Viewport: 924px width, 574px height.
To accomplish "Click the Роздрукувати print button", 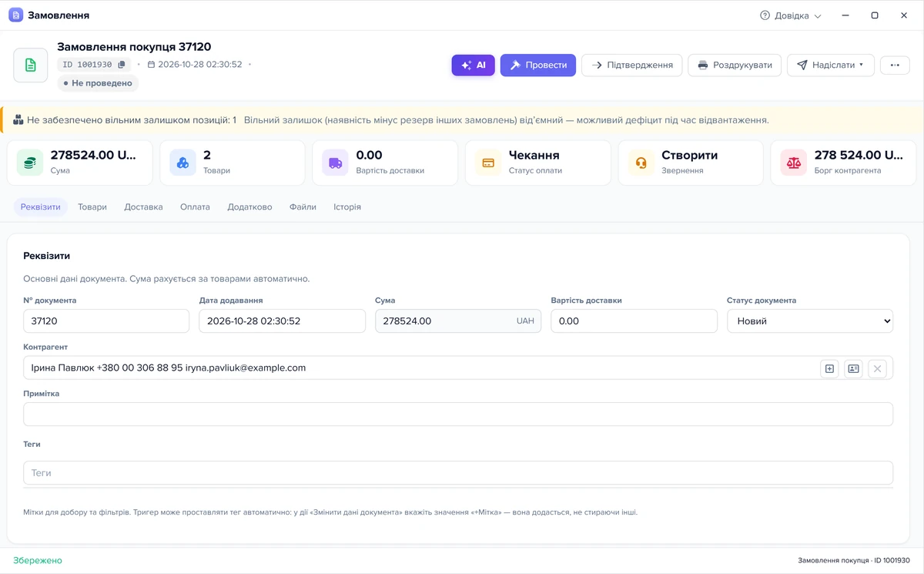I will (735, 65).
